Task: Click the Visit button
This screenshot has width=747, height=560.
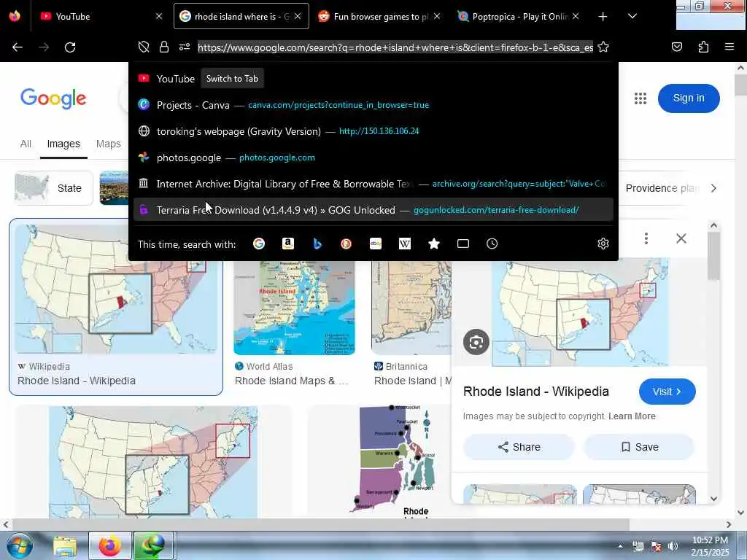Action: pyautogui.click(x=667, y=392)
